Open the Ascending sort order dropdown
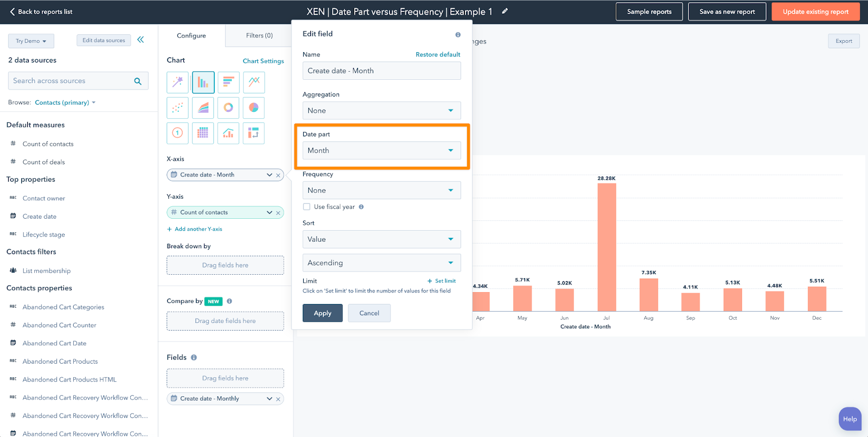The image size is (868, 437). click(x=381, y=263)
